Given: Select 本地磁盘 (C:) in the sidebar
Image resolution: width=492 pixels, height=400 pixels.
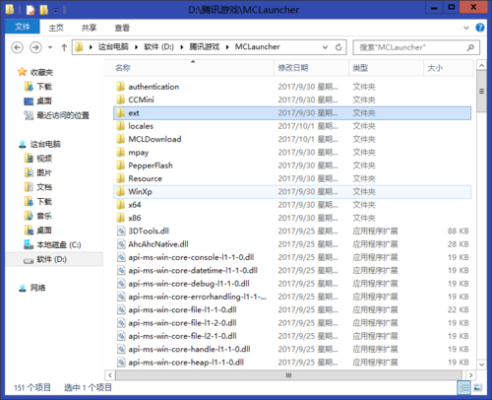Looking at the screenshot, I should (x=59, y=245).
